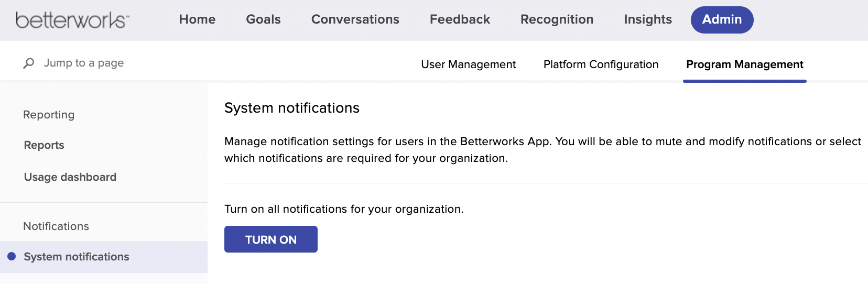
Task: Open Usage dashboard in the sidebar
Action: click(70, 177)
